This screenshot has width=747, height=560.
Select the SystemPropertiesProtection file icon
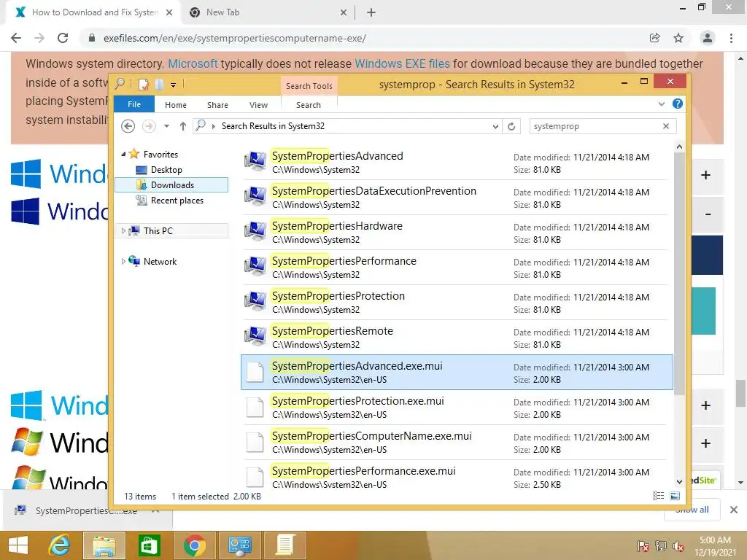pos(255,302)
